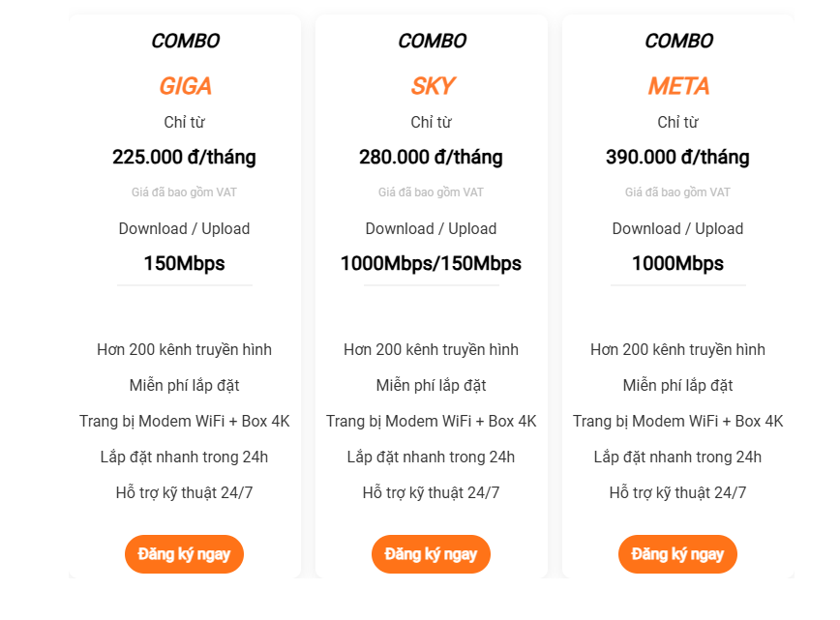The height and width of the screenshot is (620, 840).
Task: Click "Miễn phí lắp đặt" in the SKY card
Action: (x=431, y=385)
